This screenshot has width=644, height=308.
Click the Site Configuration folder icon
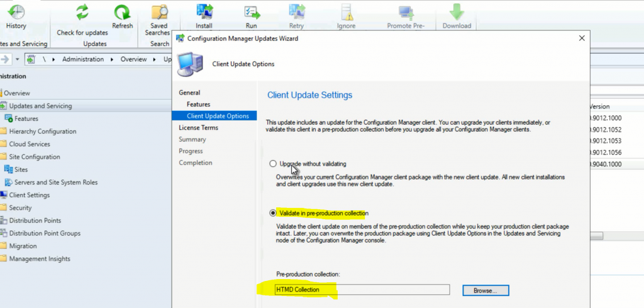[x=4, y=157]
